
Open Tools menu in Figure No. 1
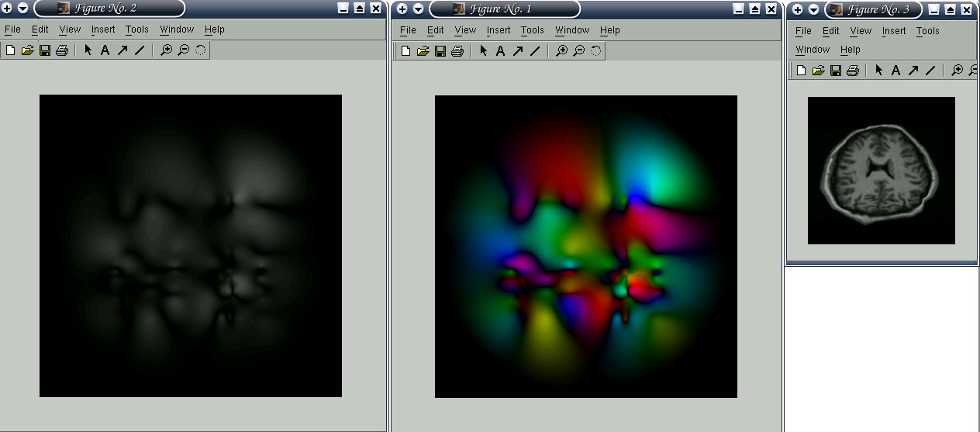(533, 30)
